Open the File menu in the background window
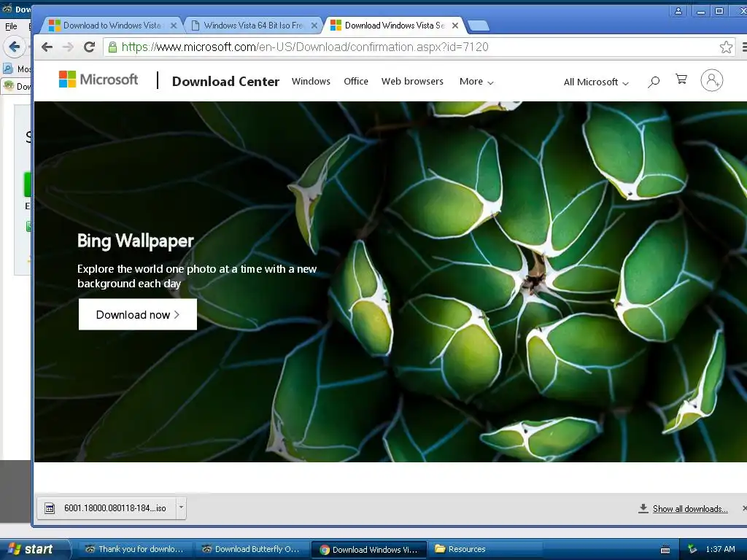This screenshot has width=747, height=560. [11, 26]
